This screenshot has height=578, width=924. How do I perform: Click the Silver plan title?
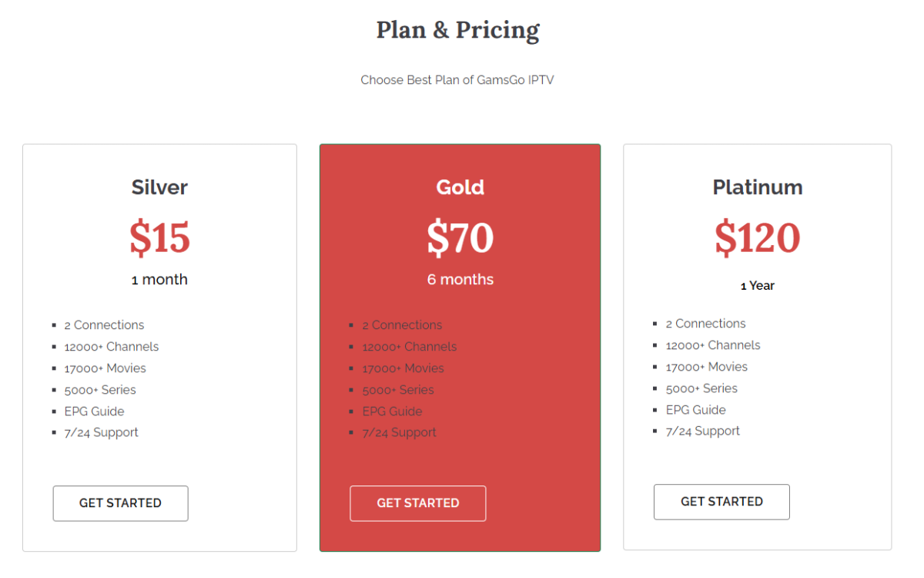tap(159, 187)
